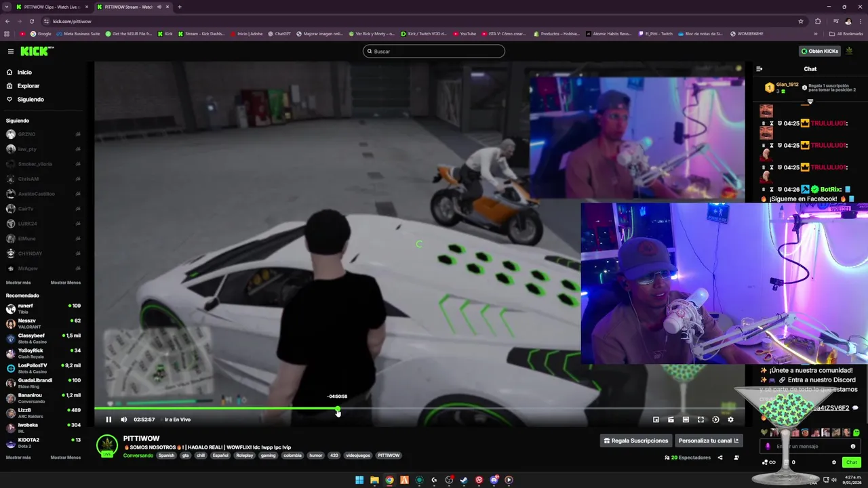Enable picture-in-picture in the player
Image resolution: width=868 pixels, height=488 pixels.
click(x=656, y=420)
